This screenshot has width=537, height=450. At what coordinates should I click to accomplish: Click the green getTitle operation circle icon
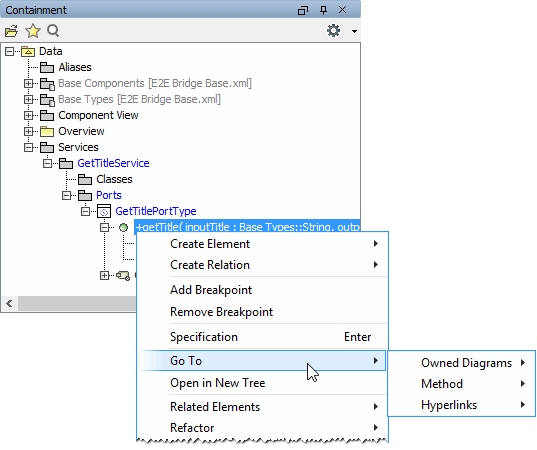click(123, 227)
